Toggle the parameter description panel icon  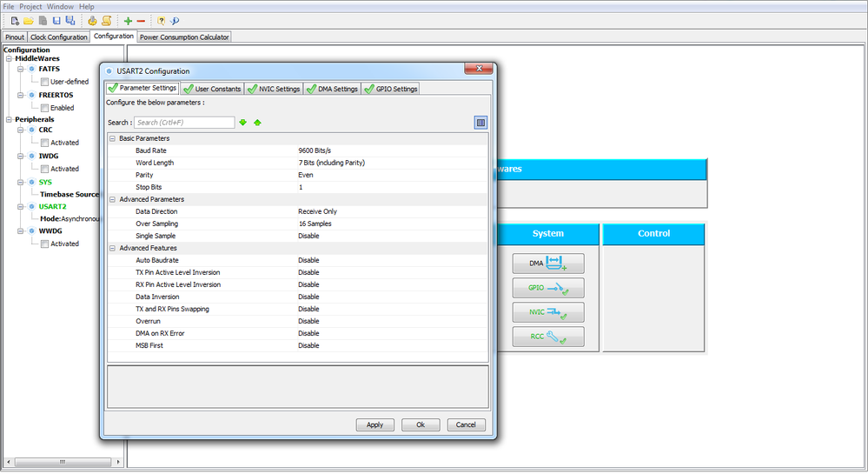point(480,123)
